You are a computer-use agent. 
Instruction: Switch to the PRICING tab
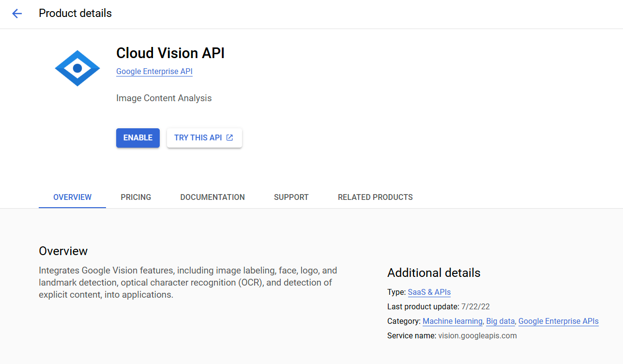(136, 197)
